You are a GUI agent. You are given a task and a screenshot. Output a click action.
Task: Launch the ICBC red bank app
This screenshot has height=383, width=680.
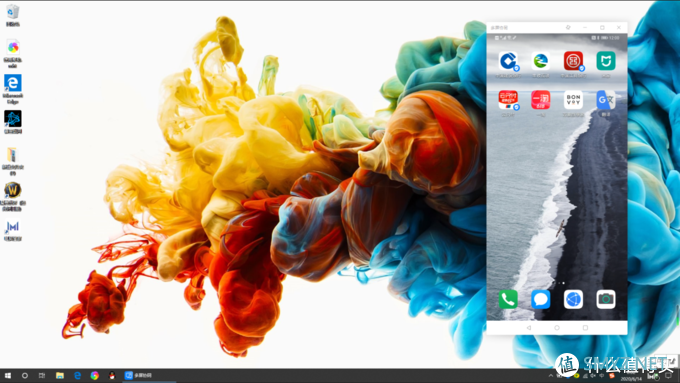coord(573,61)
